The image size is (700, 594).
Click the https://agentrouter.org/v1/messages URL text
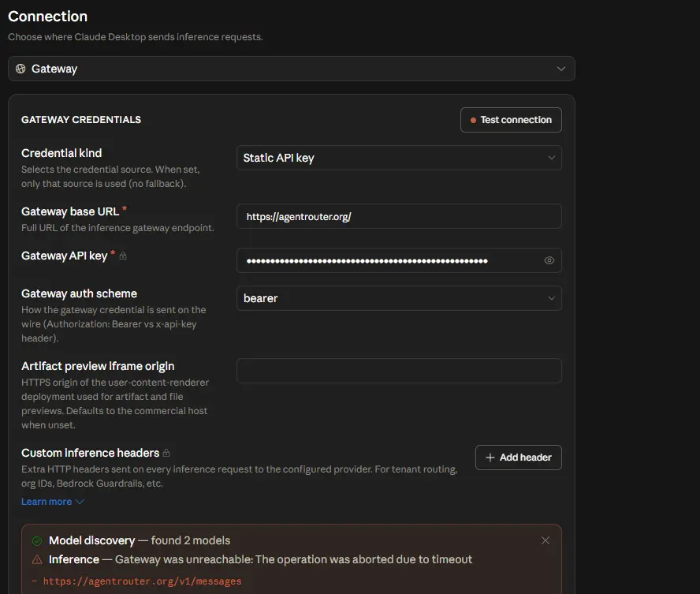pyautogui.click(x=142, y=581)
